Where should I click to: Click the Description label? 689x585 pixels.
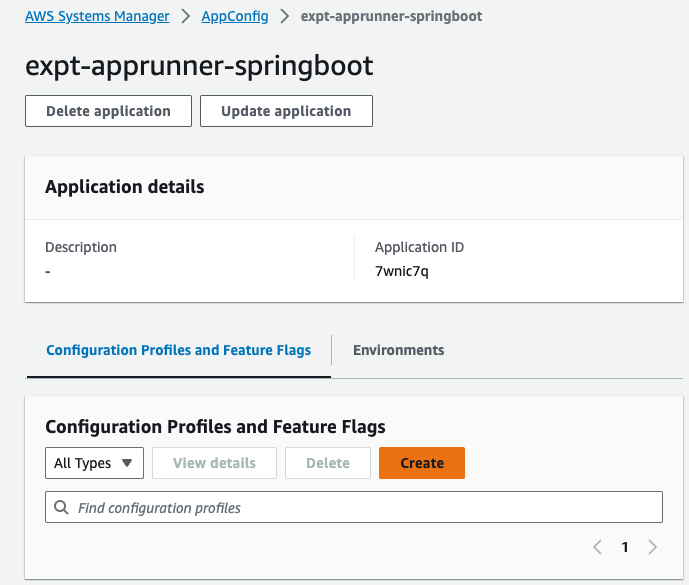click(x=81, y=247)
